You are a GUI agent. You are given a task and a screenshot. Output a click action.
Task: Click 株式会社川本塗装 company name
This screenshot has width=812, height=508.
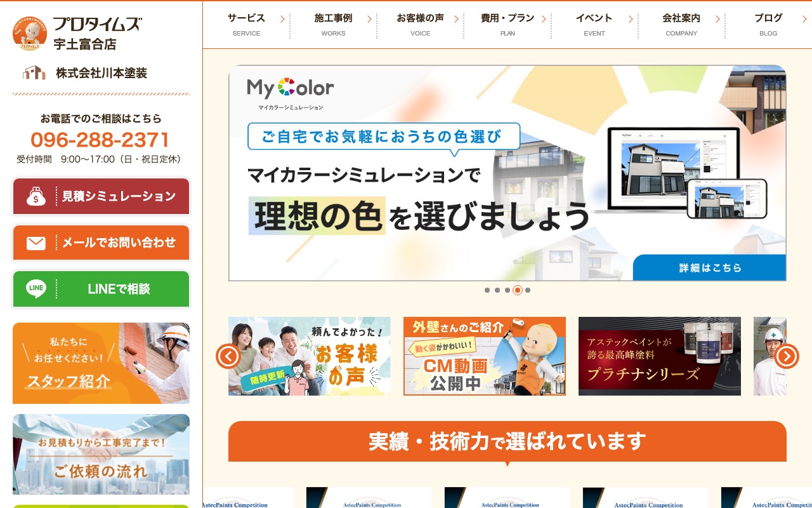[x=101, y=73]
